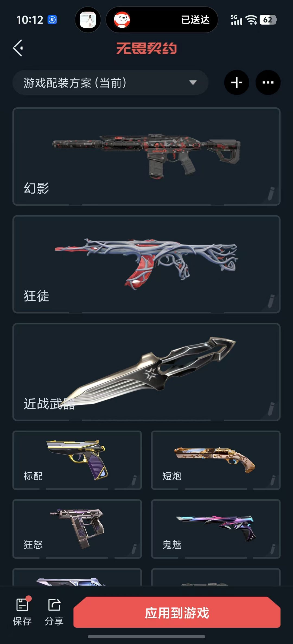Select the 鬼魅 weapon card
The height and width of the screenshot is (644, 293).
point(216,529)
